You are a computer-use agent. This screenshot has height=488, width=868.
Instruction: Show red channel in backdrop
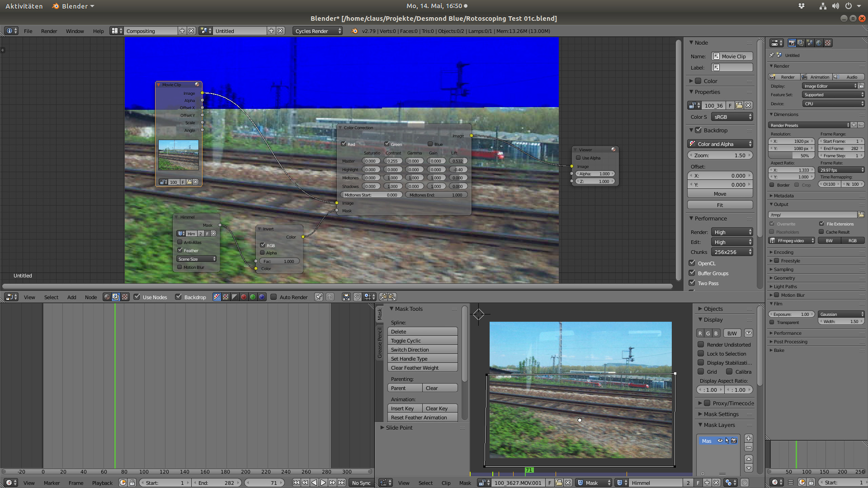coord(244,297)
